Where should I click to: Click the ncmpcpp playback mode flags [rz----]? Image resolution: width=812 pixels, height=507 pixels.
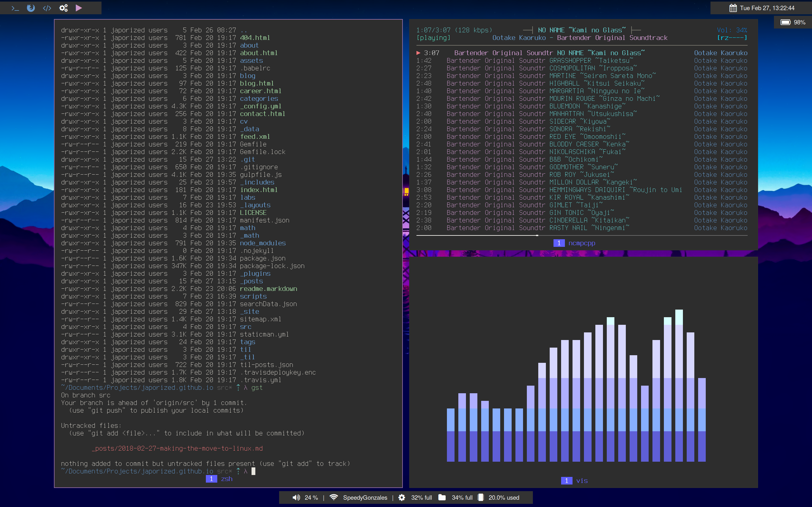pos(732,38)
